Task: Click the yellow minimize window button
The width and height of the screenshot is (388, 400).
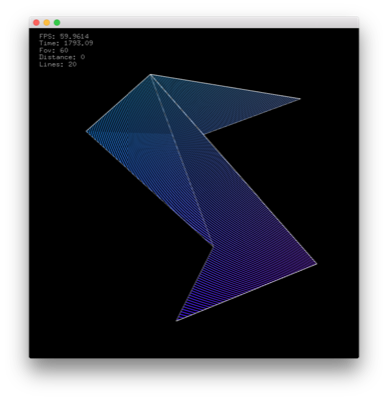Action: click(x=47, y=23)
